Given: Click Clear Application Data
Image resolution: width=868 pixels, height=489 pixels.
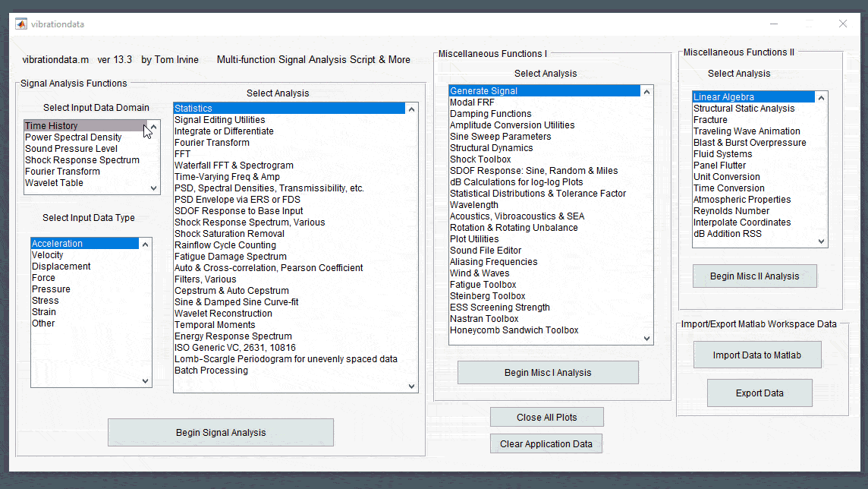Looking at the screenshot, I should coord(546,443).
